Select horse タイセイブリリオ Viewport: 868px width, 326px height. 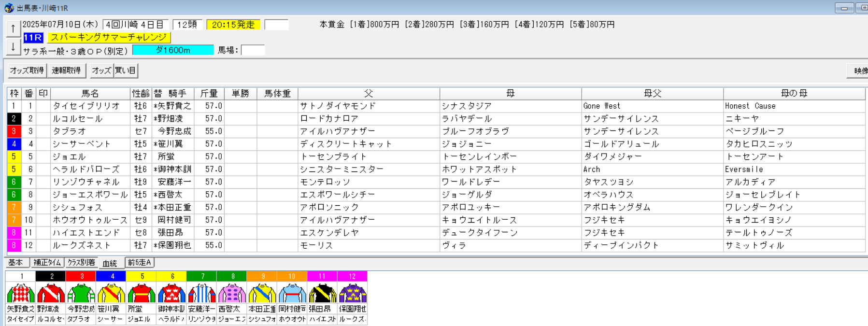[86, 106]
